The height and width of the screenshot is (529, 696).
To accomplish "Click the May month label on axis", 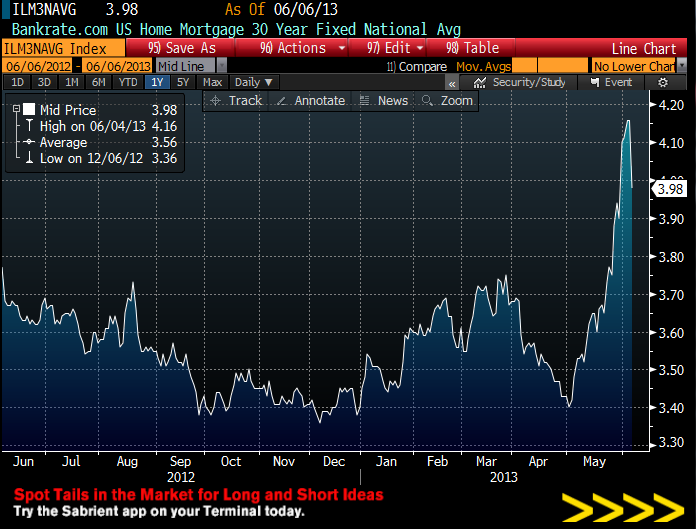I will coord(594,462).
